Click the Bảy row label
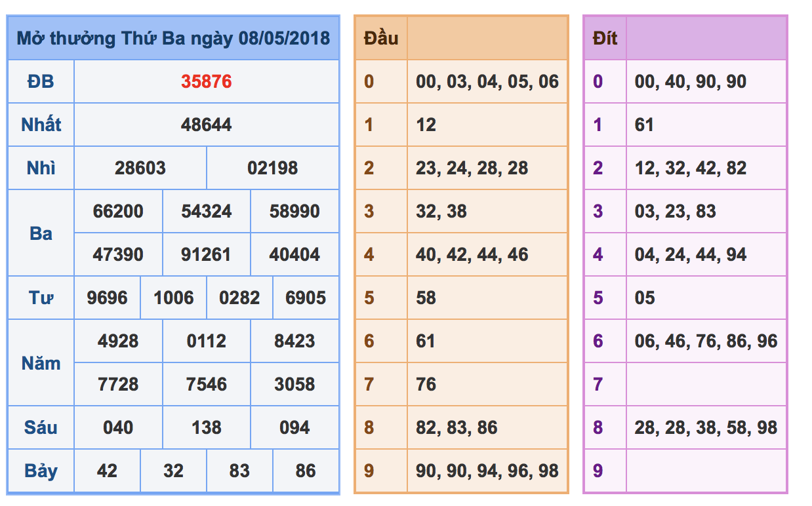 tap(41, 471)
